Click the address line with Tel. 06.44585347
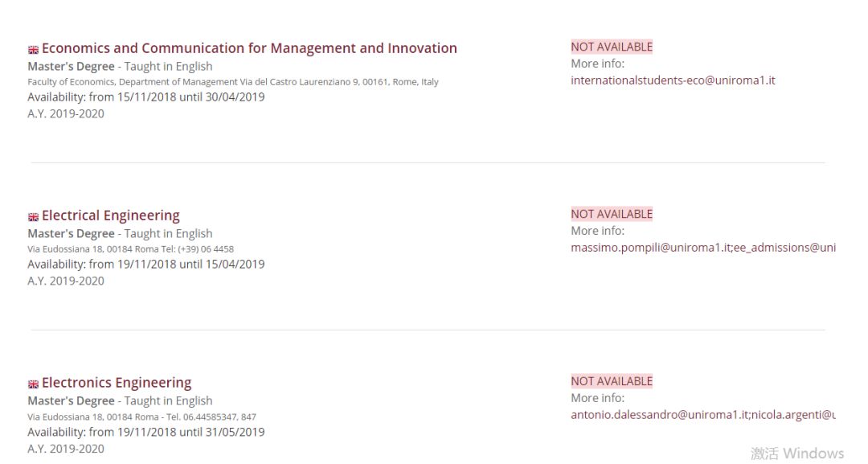Image resolution: width=868 pixels, height=464 pixels. (141, 417)
